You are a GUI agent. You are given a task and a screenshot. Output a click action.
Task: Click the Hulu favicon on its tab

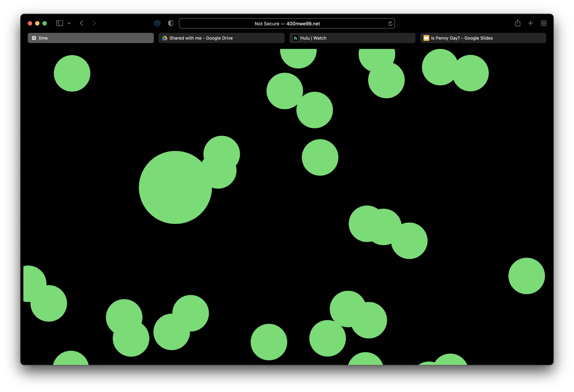pyautogui.click(x=295, y=38)
